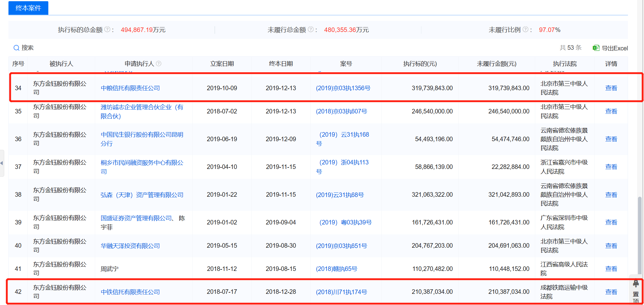Open case number (2019)云31执168号

tap(343, 139)
